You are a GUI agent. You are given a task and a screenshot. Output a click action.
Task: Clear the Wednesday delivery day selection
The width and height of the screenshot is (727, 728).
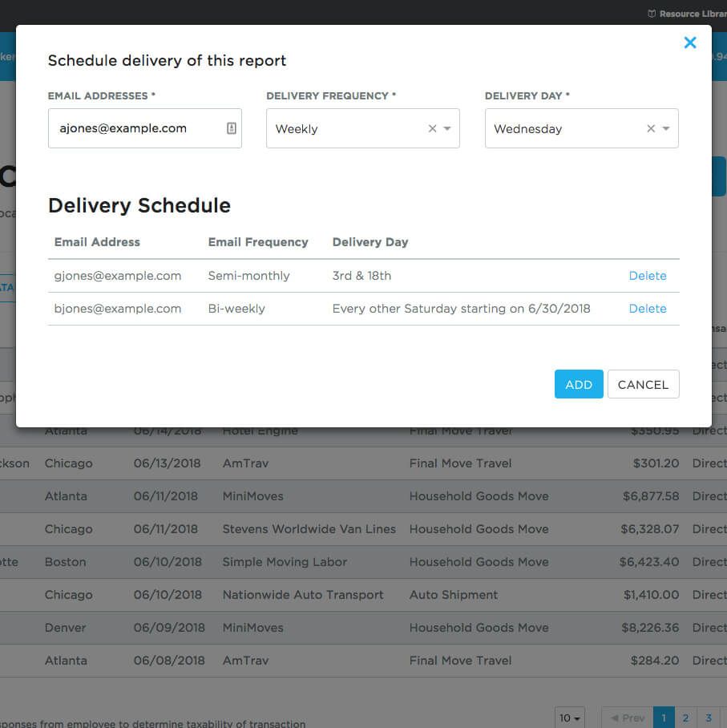(651, 129)
